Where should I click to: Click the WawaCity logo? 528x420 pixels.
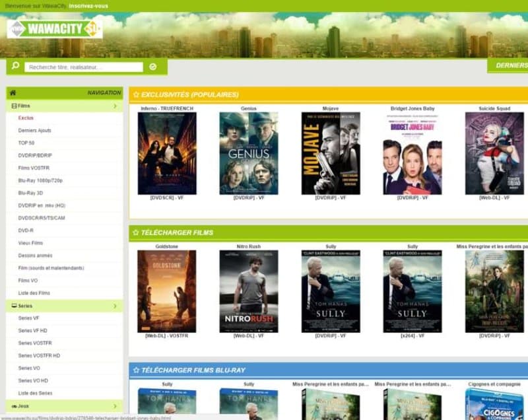[55, 29]
